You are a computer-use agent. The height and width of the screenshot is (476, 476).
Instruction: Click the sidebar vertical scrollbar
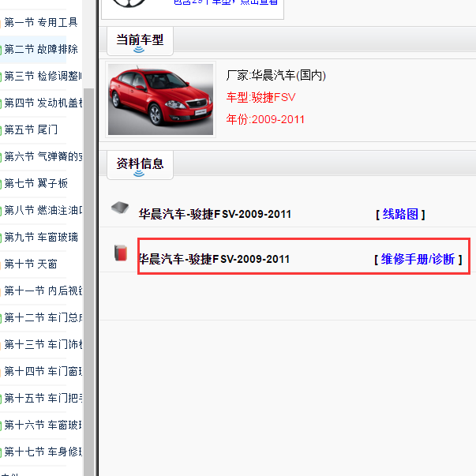88,283
